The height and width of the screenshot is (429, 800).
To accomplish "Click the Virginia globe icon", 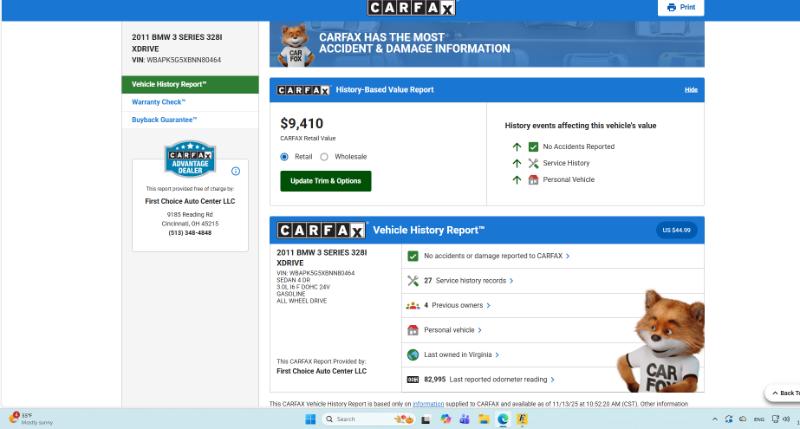I will (x=412, y=355).
